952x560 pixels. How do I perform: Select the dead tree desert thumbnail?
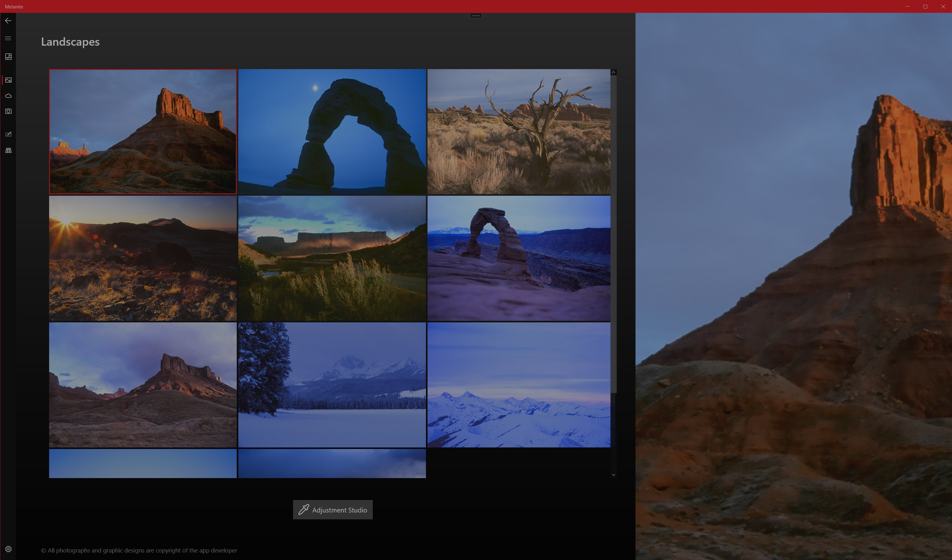518,131
